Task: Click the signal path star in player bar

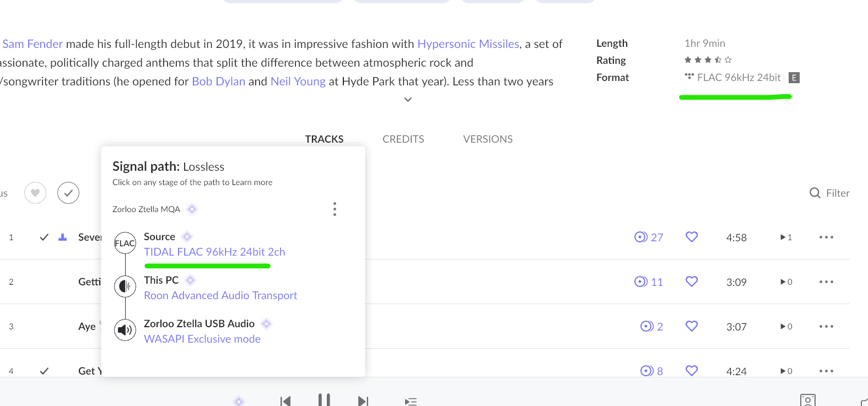Action: pyautogui.click(x=239, y=401)
